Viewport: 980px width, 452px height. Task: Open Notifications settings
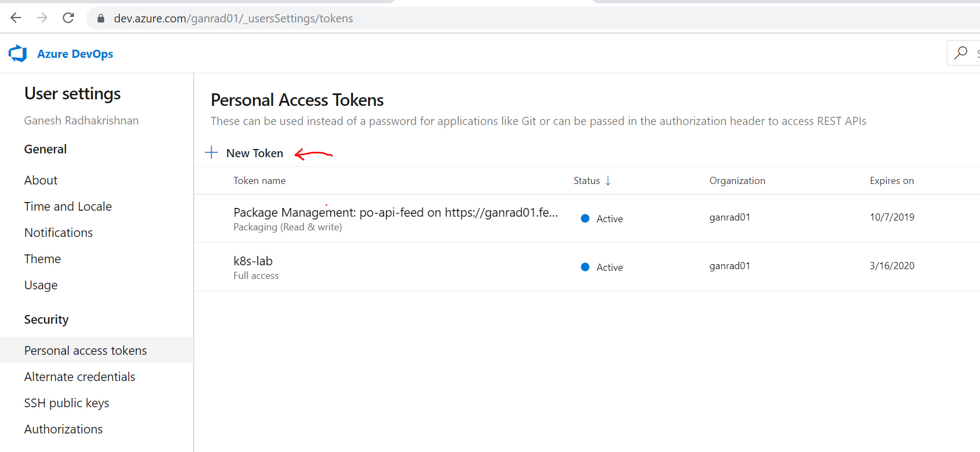coord(58,233)
